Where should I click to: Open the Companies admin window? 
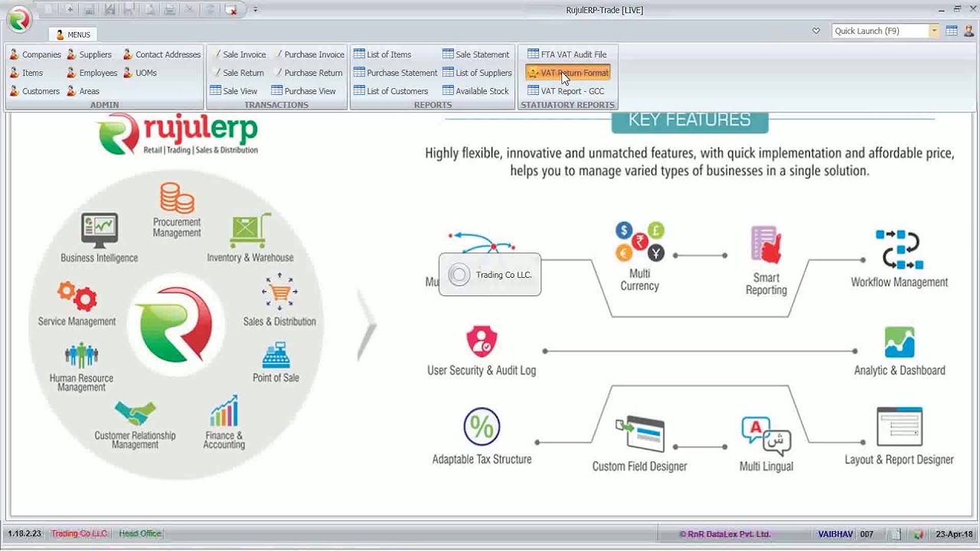(41, 54)
